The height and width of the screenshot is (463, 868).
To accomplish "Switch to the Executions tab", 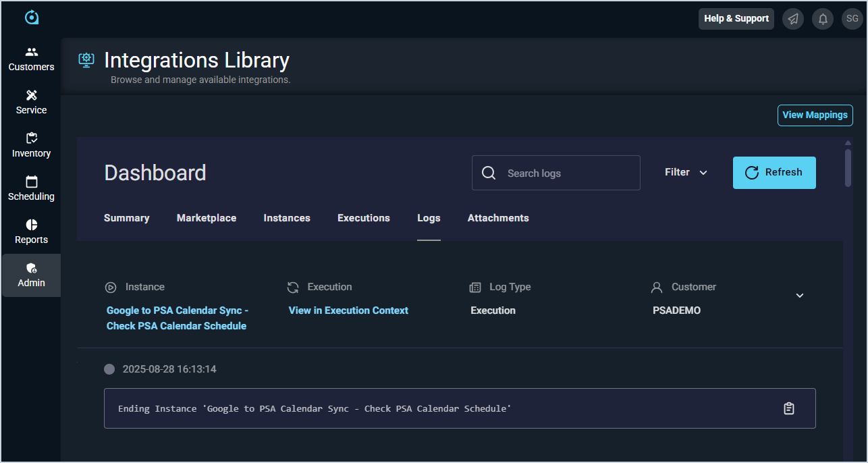I will point(364,218).
